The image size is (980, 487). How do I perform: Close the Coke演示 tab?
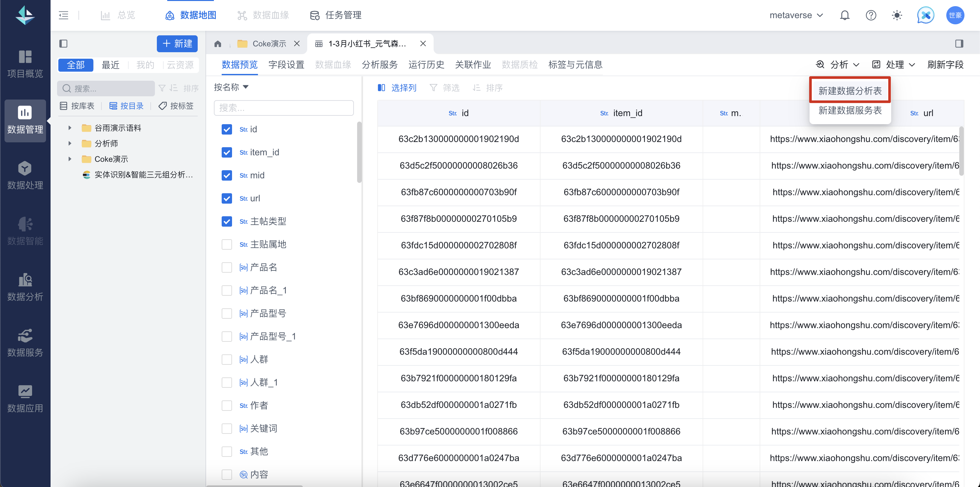[x=297, y=43]
